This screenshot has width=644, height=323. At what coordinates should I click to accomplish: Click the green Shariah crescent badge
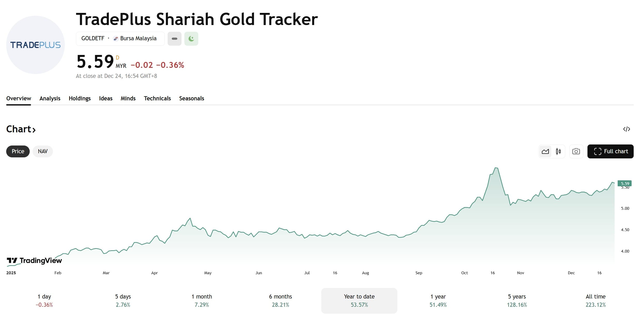[191, 39]
